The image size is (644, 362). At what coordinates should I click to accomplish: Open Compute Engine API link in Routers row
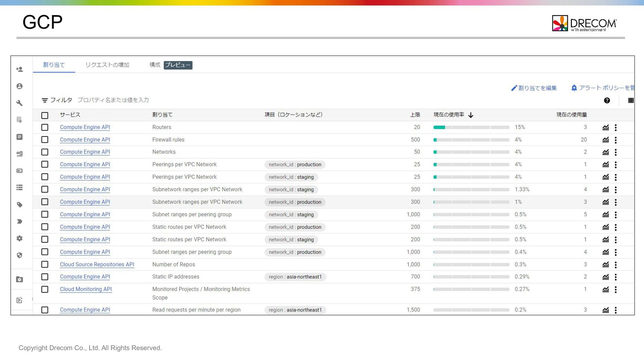[x=85, y=127]
